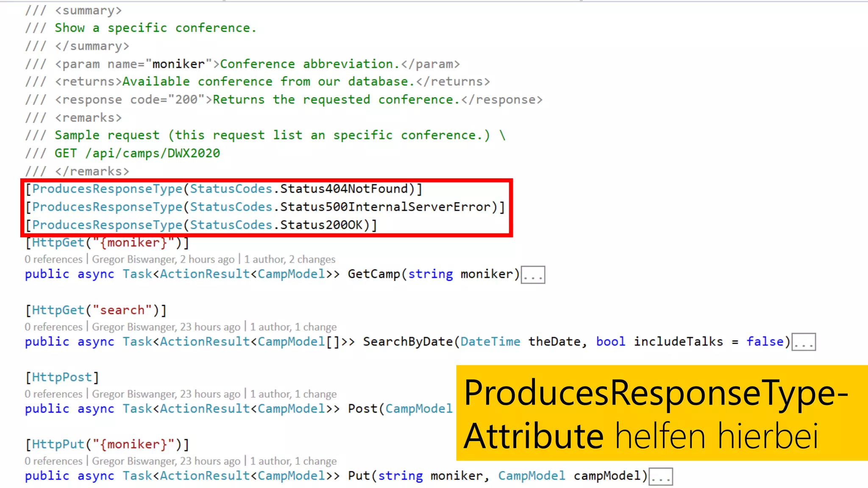
Task: Click the 'GET /api/camps/DWX2020' comment line
Action: pyautogui.click(x=137, y=153)
